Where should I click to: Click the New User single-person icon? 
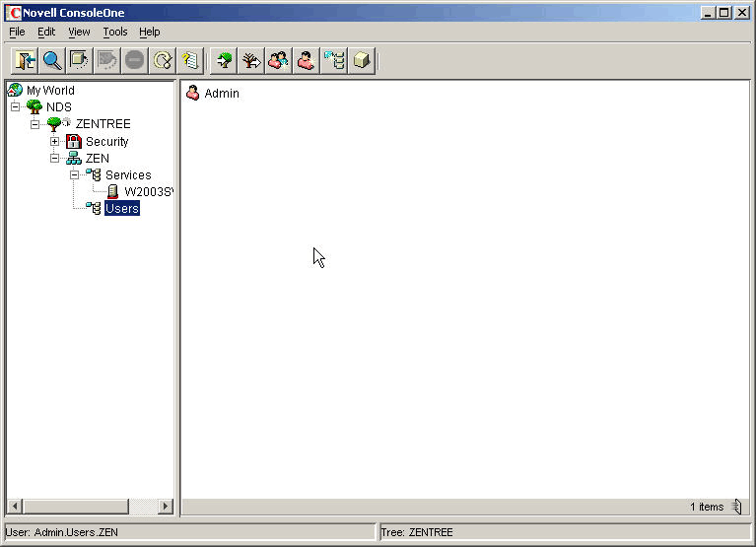click(x=307, y=61)
